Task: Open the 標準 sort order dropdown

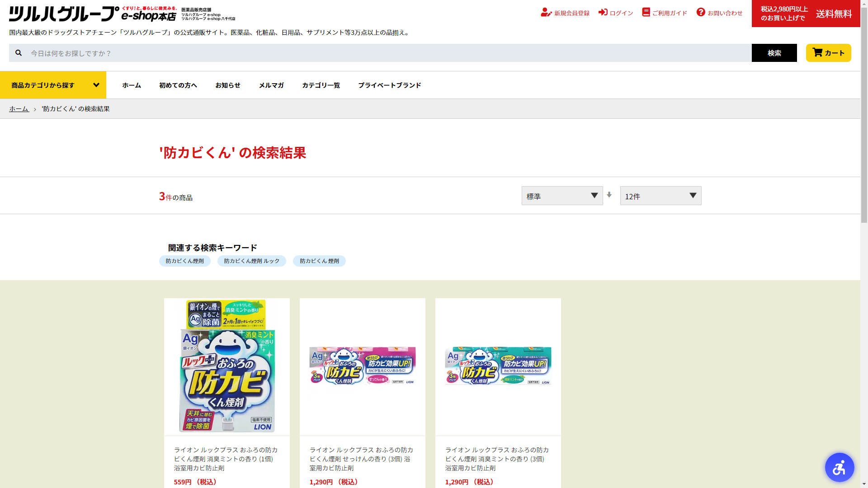Action: (562, 196)
